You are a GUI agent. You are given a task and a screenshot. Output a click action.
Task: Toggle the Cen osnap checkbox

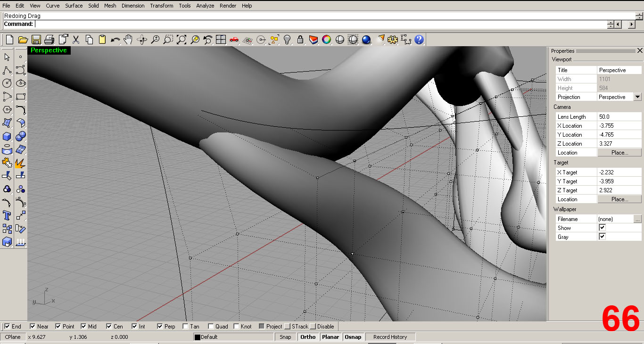click(109, 326)
